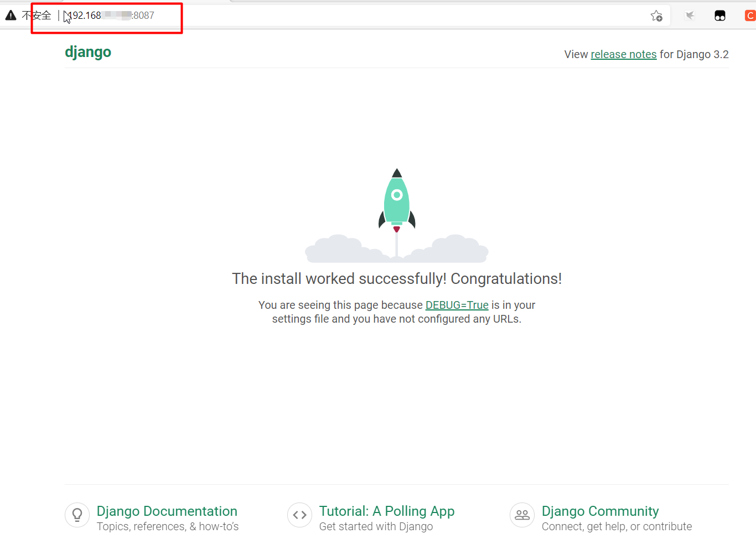The image size is (756, 549).
Task: Click 'Connect, get help, or contribute' text
Action: pos(617,526)
